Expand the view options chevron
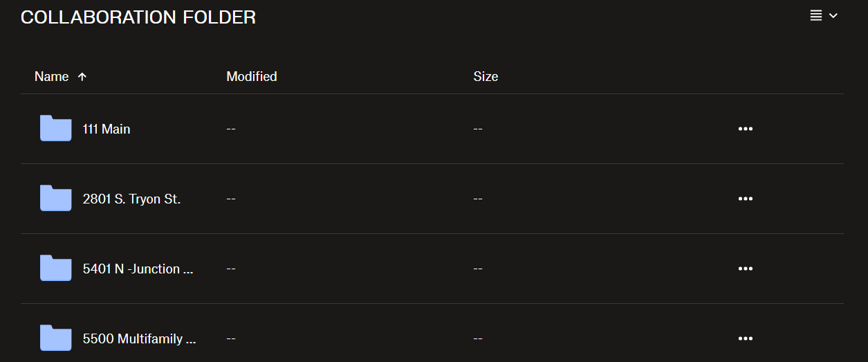868x362 pixels. [x=833, y=16]
